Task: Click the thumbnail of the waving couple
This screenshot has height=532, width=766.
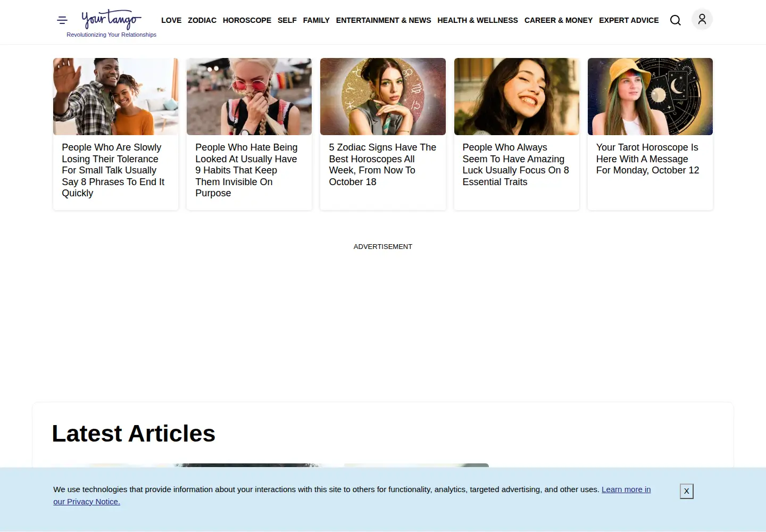Action: [116, 96]
